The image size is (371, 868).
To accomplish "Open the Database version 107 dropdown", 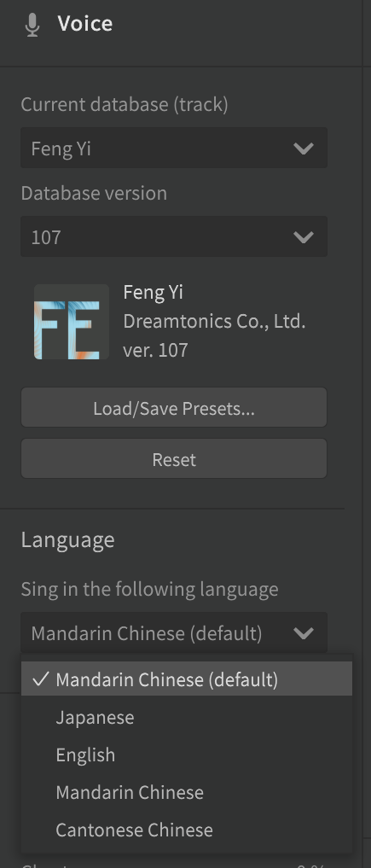I will [174, 236].
